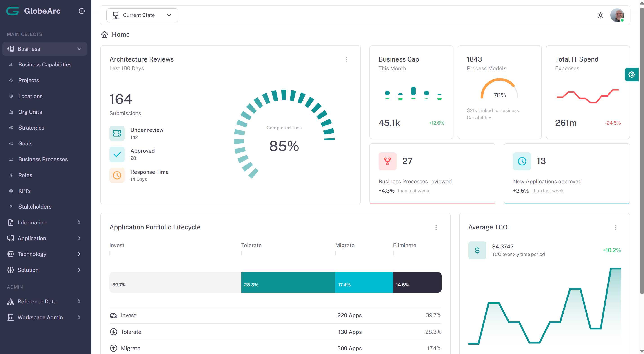Viewport: 644px width, 354px height.
Task: Open Business Capabilities menu item
Action: pyautogui.click(x=45, y=64)
